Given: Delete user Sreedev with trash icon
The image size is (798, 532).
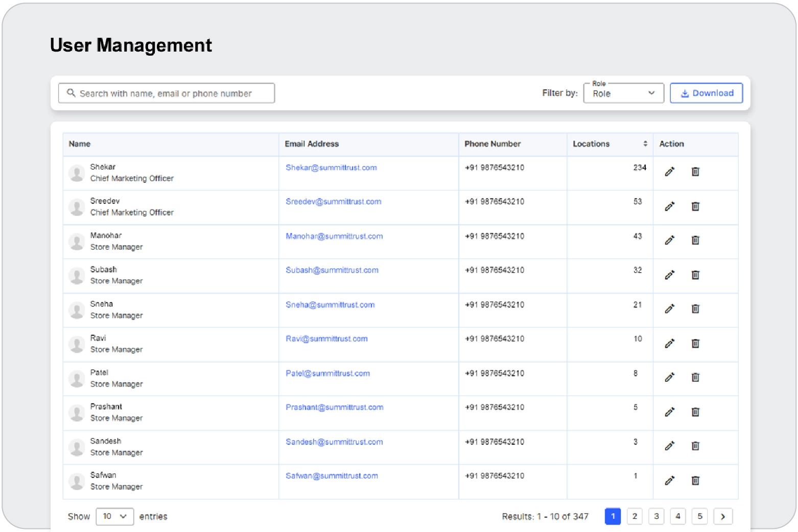Looking at the screenshot, I should pyautogui.click(x=695, y=206).
